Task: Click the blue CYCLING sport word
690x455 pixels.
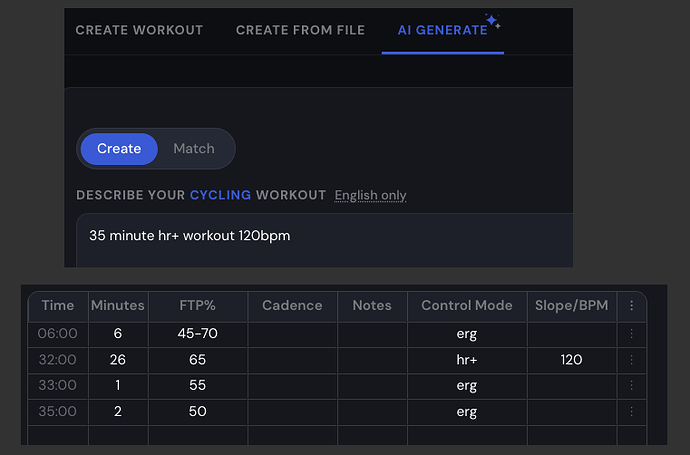Action: [220, 195]
